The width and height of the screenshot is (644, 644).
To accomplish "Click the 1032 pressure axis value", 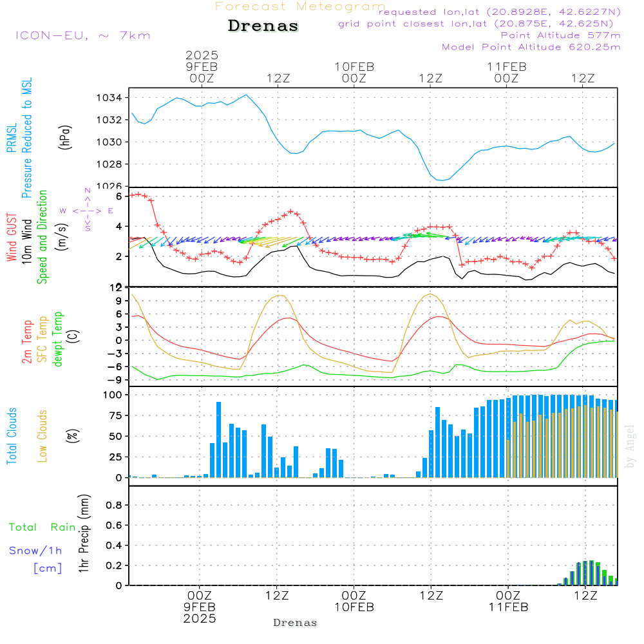I will pyautogui.click(x=109, y=120).
